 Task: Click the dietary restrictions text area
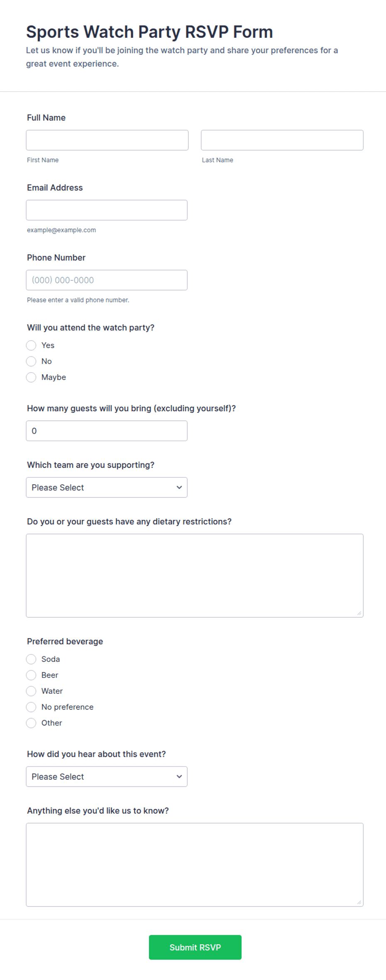(195, 576)
